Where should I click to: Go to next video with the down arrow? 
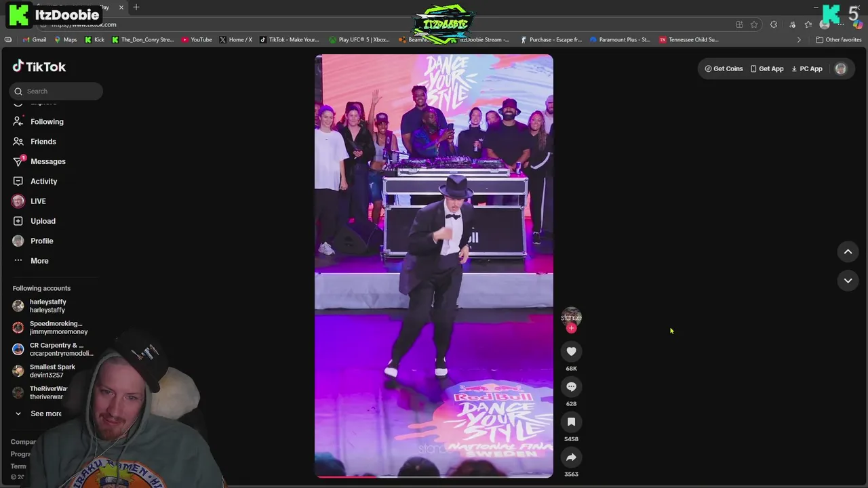(848, 281)
